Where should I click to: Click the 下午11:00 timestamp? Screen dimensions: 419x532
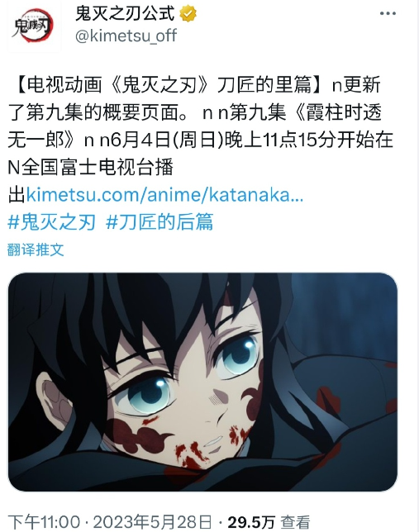[x=44, y=522]
